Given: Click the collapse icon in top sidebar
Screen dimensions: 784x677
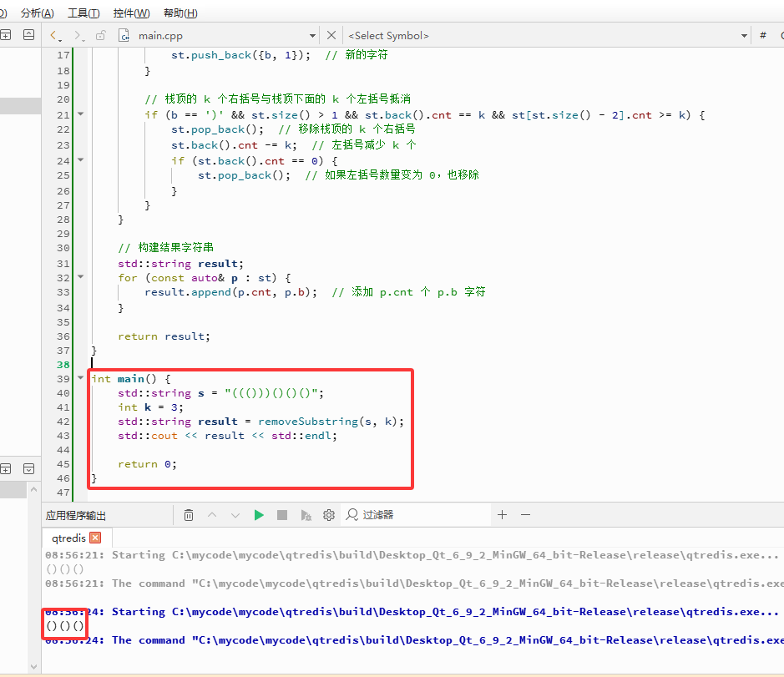Looking at the screenshot, I should (29, 34).
